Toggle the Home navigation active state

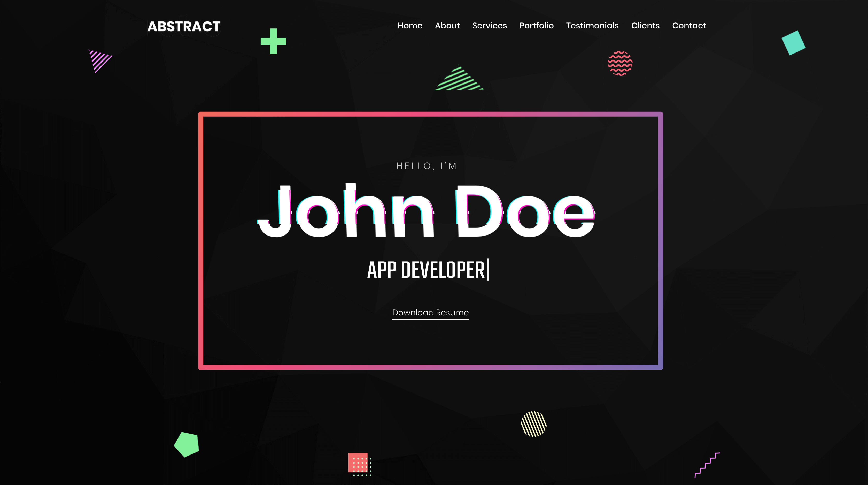[x=410, y=26]
